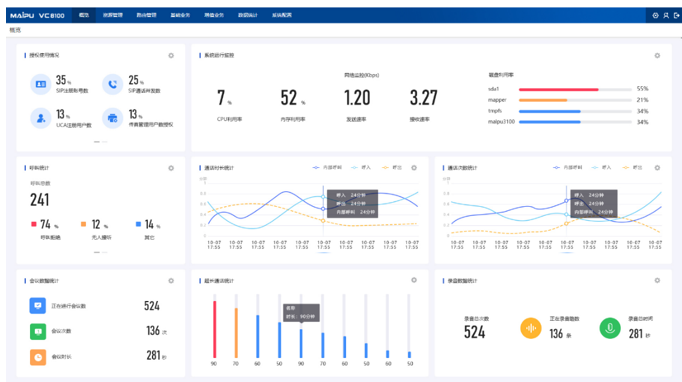The width and height of the screenshot is (682, 382).
Task: Open settings gear of 授权使用情况 card
Action: click(171, 56)
